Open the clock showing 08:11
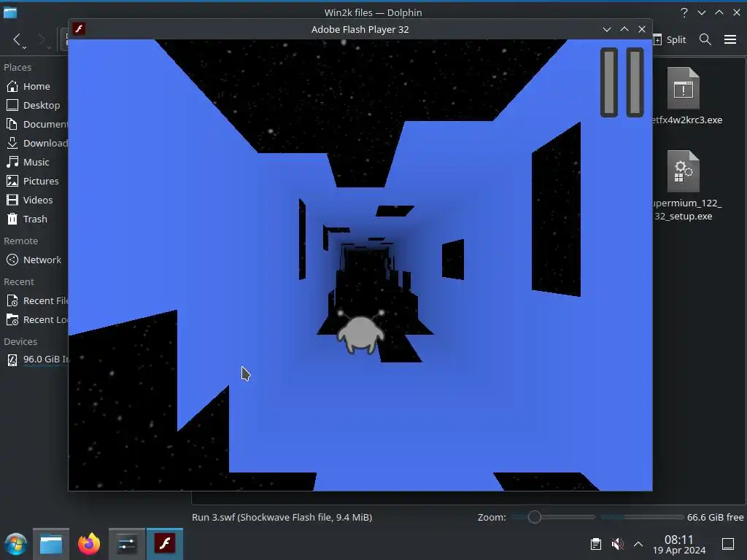The width and height of the screenshot is (747, 560). [x=679, y=544]
